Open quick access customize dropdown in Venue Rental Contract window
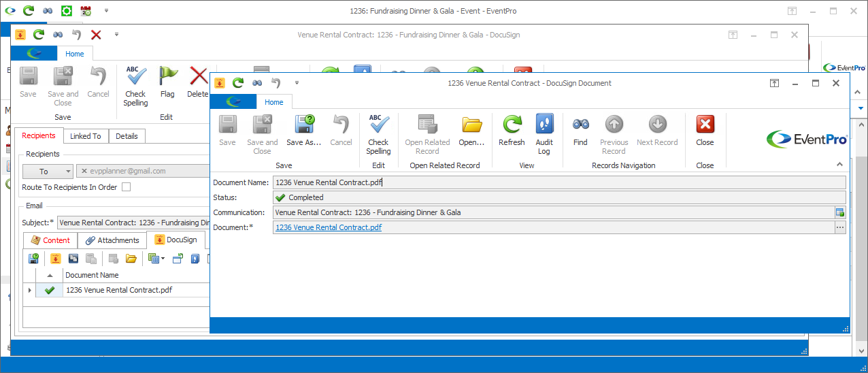868x373 pixels. (116, 35)
